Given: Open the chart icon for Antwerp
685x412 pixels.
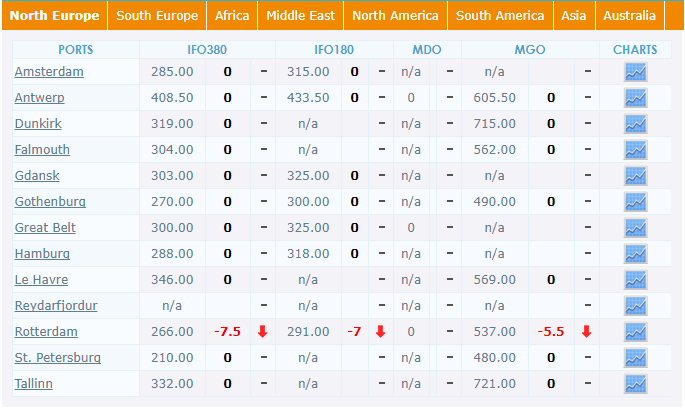Looking at the screenshot, I should pos(635,98).
